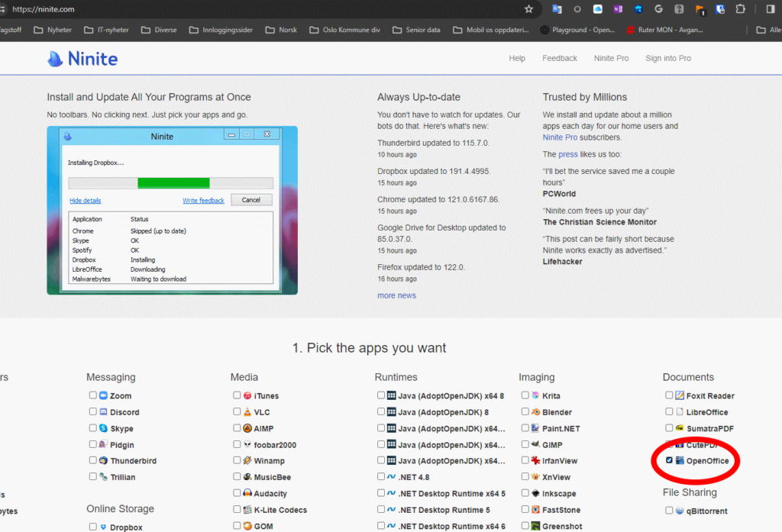Open the Google Translate extension icon
The image size is (782, 532).
(x=557, y=9)
